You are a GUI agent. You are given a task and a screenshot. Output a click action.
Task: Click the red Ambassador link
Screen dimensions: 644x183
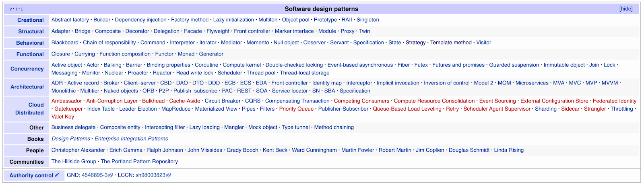[66, 101]
